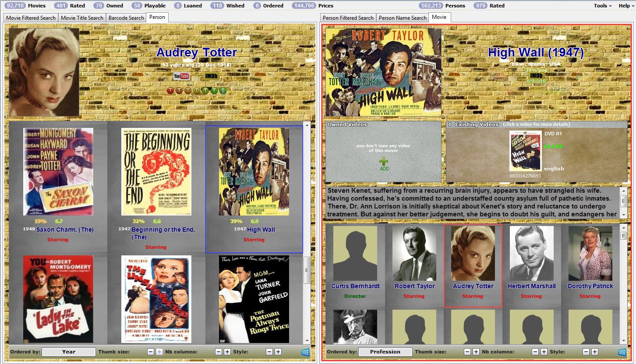Increase Thumb size in person panel
The width and height of the screenshot is (636, 364).
click(159, 352)
